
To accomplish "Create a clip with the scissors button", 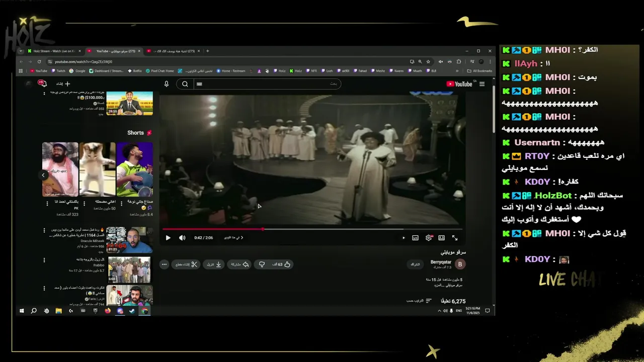I will [x=186, y=264].
